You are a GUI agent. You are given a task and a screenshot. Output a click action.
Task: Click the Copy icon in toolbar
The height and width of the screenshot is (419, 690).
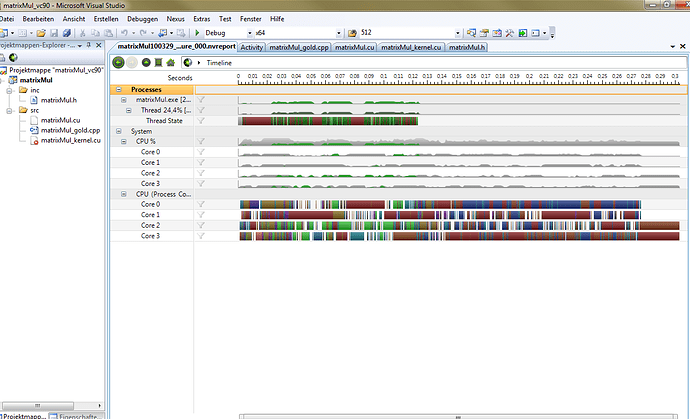tap(95, 33)
